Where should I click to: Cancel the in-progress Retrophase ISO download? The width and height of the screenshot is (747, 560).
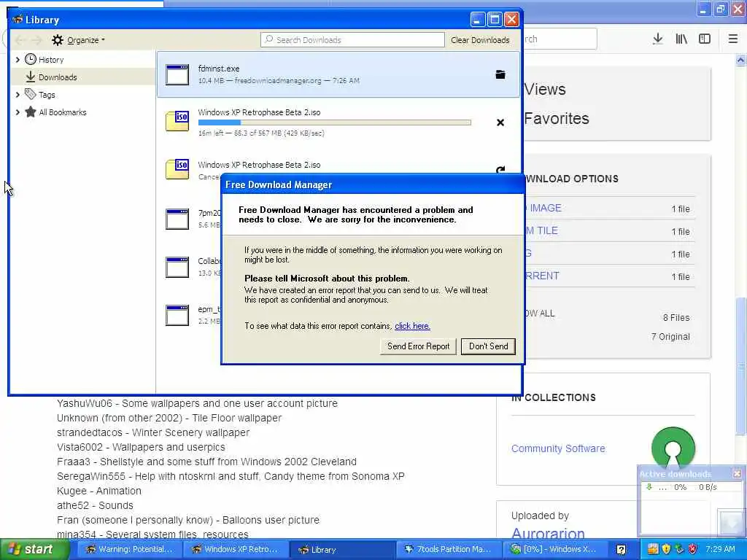[x=500, y=122]
